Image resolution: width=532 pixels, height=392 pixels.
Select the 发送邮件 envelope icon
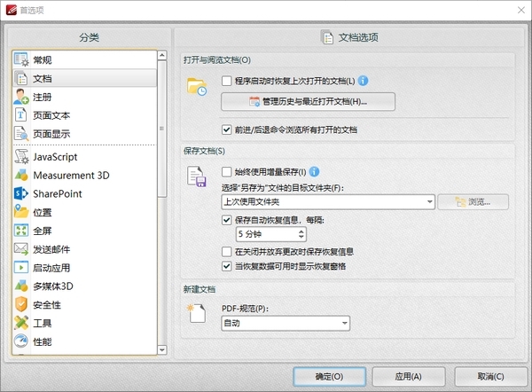click(x=21, y=249)
